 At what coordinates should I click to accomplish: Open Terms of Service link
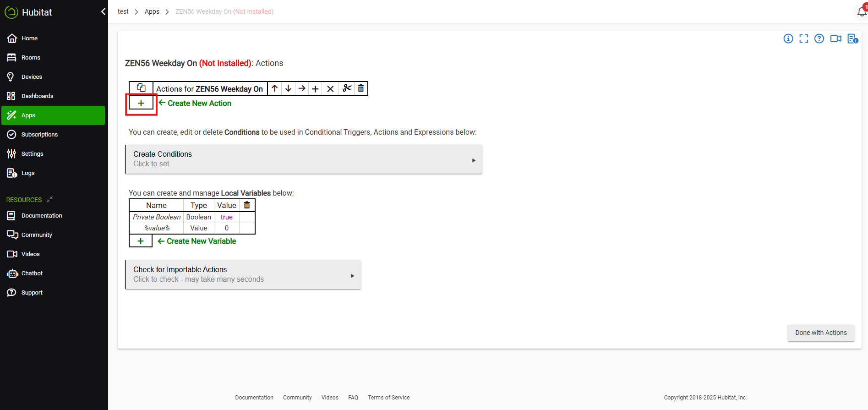tap(389, 398)
